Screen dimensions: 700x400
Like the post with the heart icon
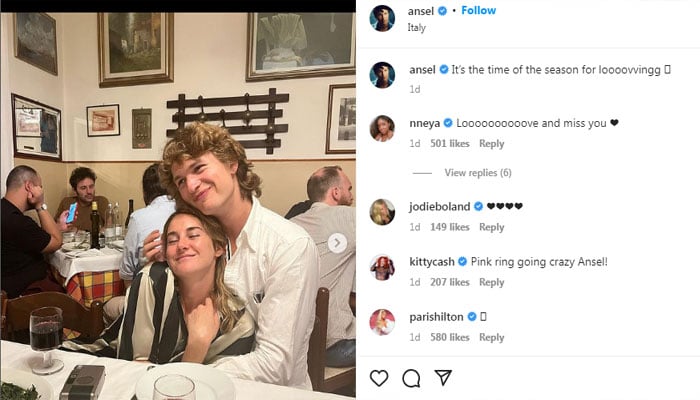tap(379, 378)
